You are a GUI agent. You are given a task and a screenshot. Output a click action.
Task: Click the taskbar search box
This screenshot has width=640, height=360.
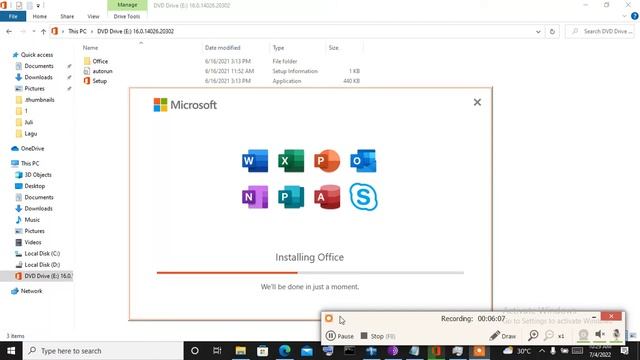[x=103, y=351]
